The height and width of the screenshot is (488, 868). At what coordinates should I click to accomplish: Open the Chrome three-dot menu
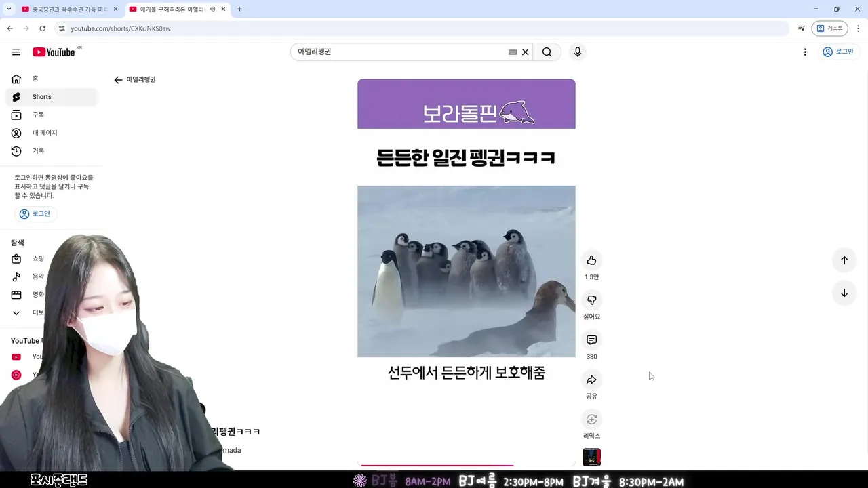coord(859,28)
